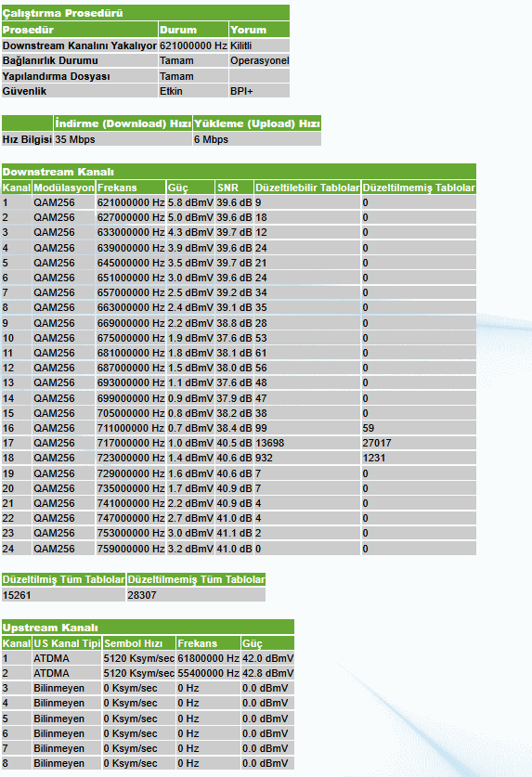The image size is (532, 777).
Task: Select the '759000000 Hz' frequency cell
Action: pyautogui.click(x=130, y=549)
